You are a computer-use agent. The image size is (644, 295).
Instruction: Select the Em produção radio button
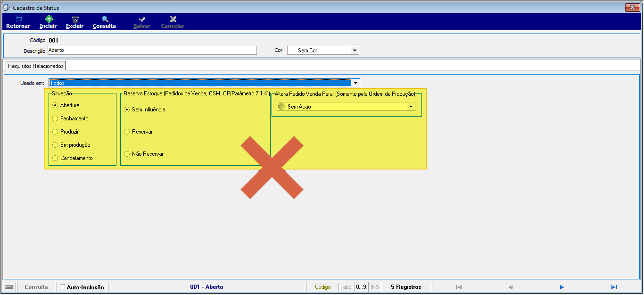(x=55, y=145)
